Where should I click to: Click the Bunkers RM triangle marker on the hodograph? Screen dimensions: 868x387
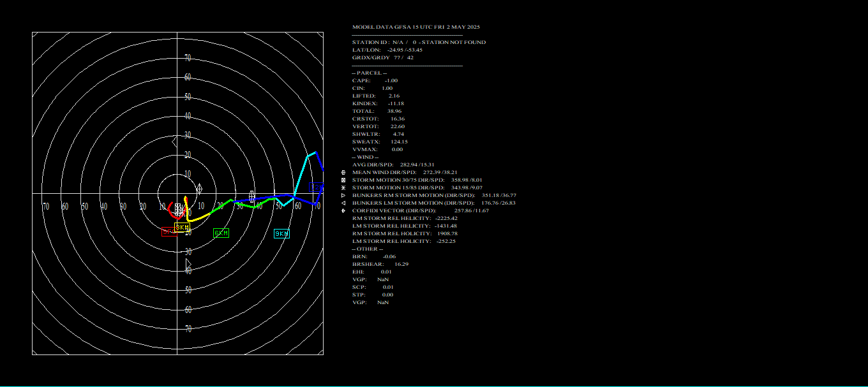pos(188,264)
